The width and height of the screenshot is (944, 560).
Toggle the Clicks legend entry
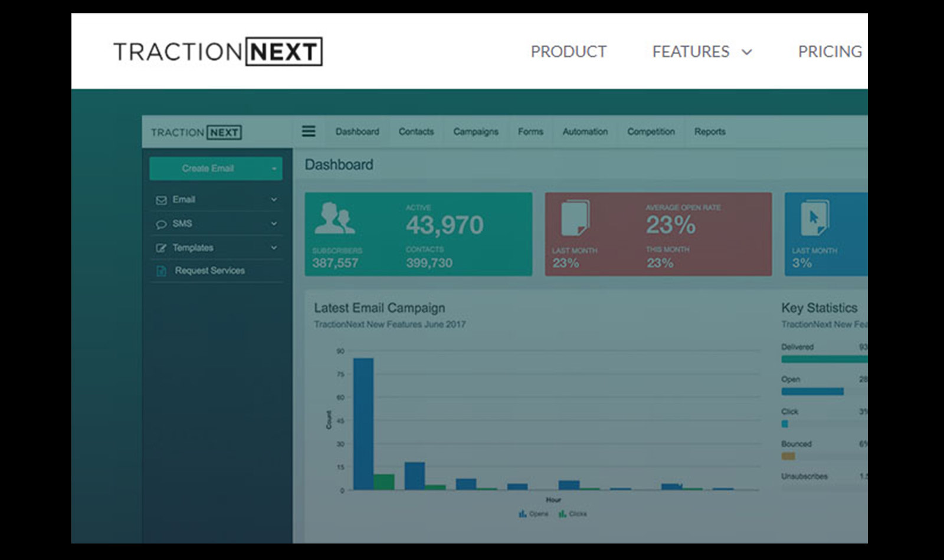(572, 514)
